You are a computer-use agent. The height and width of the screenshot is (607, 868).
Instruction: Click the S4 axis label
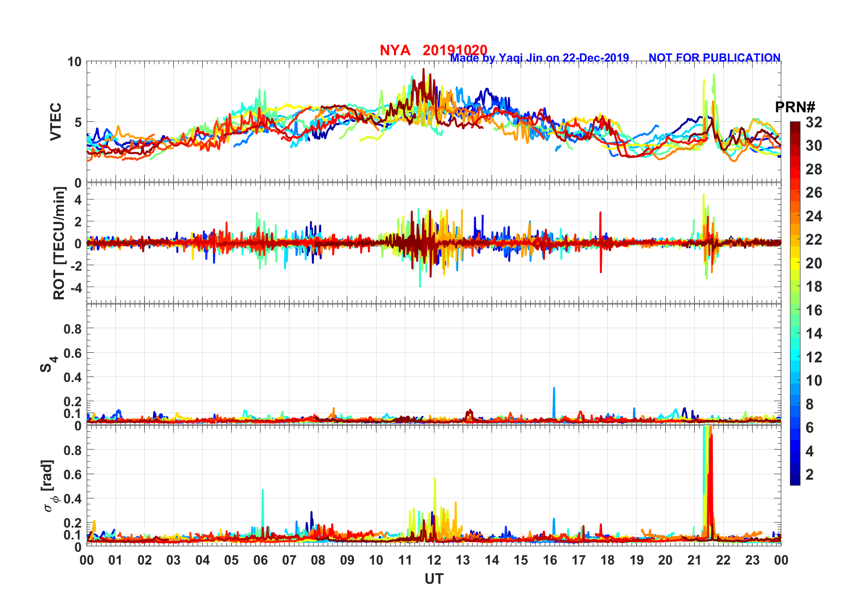[x=48, y=365]
